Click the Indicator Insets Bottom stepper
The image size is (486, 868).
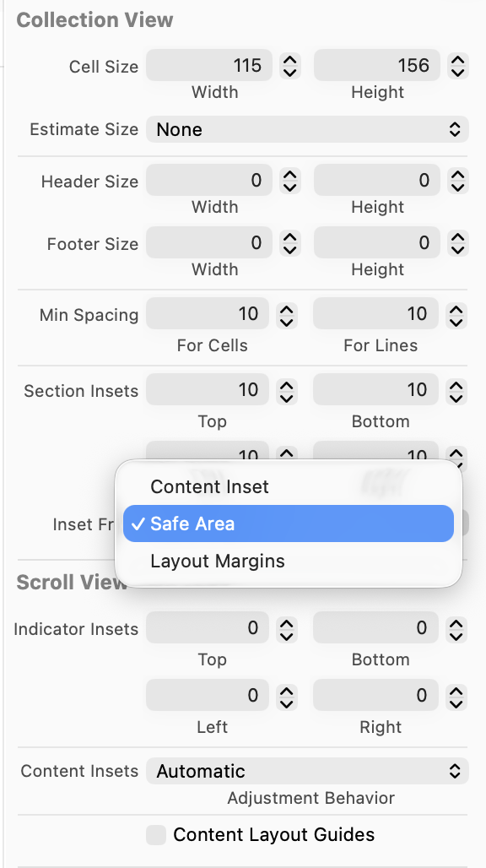(456, 628)
